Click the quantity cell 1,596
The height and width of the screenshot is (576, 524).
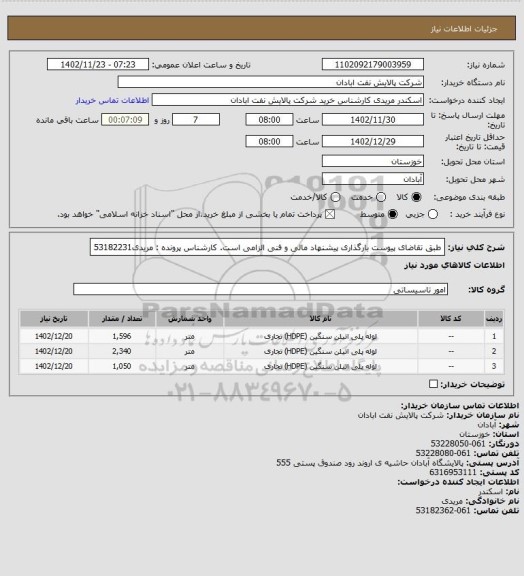click(122, 336)
